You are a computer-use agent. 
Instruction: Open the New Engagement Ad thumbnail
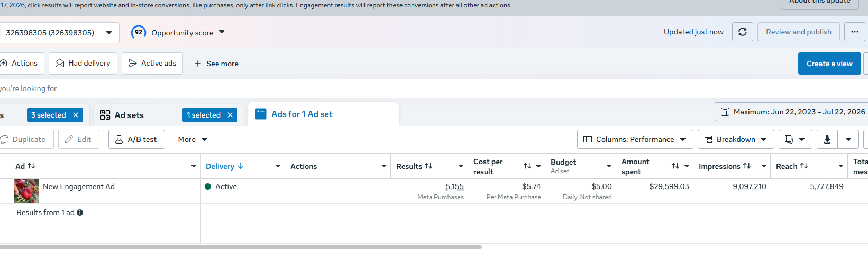[26, 191]
